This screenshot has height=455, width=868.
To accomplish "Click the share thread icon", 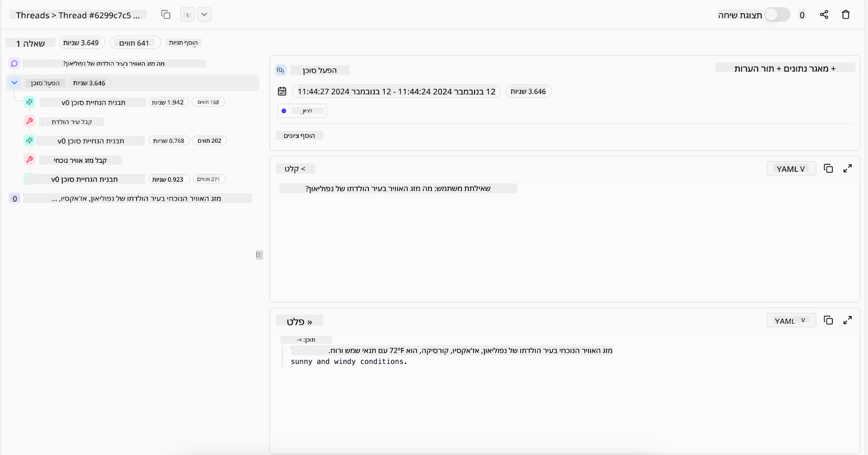I will pos(824,15).
